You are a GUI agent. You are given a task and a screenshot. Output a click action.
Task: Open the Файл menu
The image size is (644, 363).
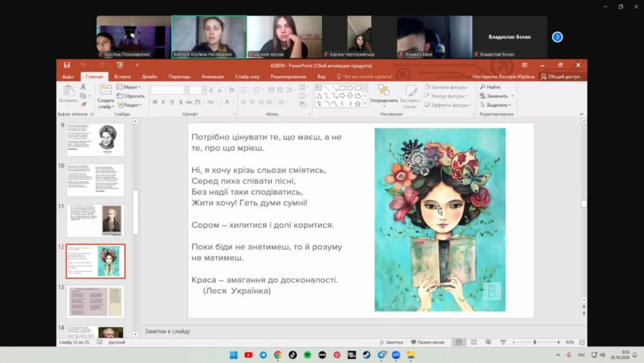(68, 77)
